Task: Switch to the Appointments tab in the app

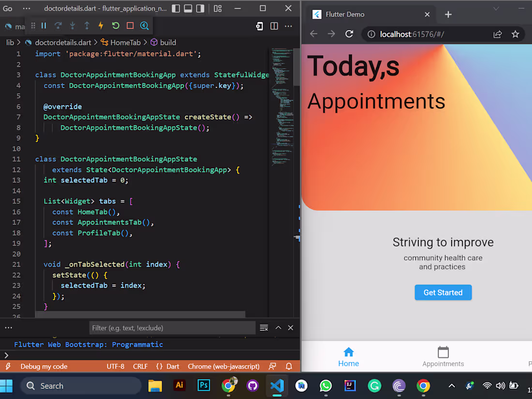Action: pos(443,357)
